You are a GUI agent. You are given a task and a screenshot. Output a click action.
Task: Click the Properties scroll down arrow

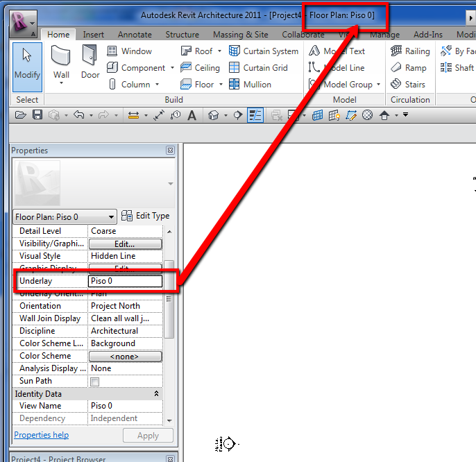coord(169,420)
